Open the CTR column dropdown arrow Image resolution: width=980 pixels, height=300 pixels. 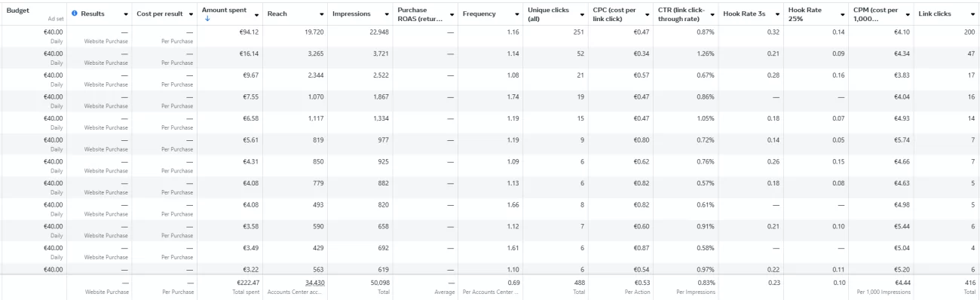(x=712, y=14)
